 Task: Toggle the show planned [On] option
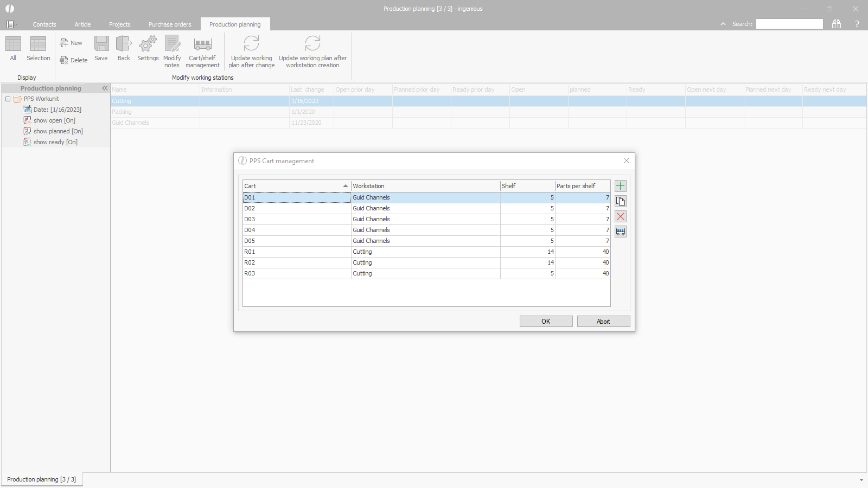pyautogui.click(x=58, y=131)
